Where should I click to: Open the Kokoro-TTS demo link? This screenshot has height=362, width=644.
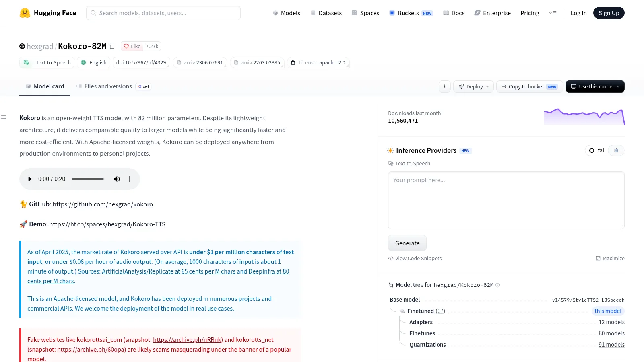click(x=107, y=224)
